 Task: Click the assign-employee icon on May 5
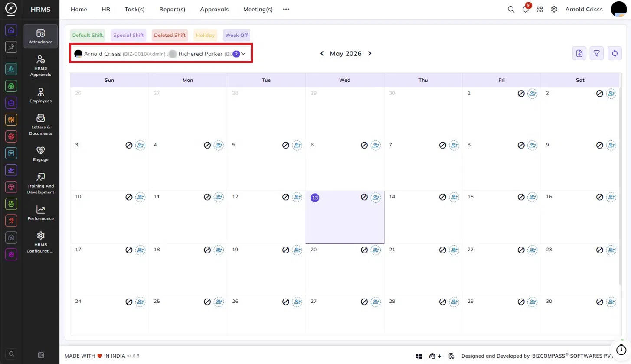297,145
